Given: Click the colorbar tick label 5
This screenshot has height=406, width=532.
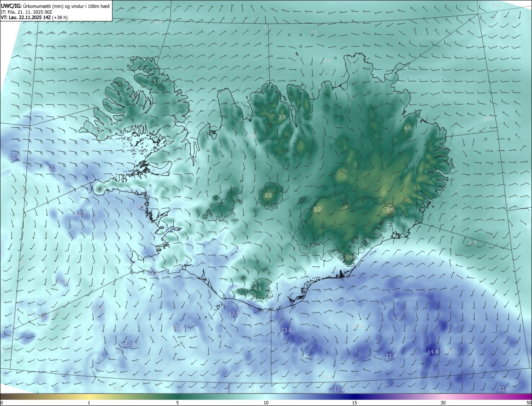Looking at the screenshot, I should 177,403.
